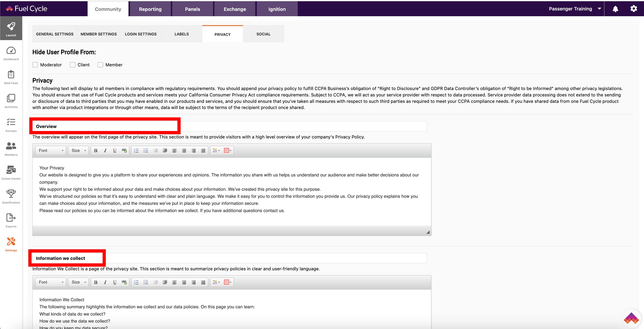This screenshot has width=644, height=329.
Task: Open text color dropdown in Overview editor
Action: tap(216, 150)
